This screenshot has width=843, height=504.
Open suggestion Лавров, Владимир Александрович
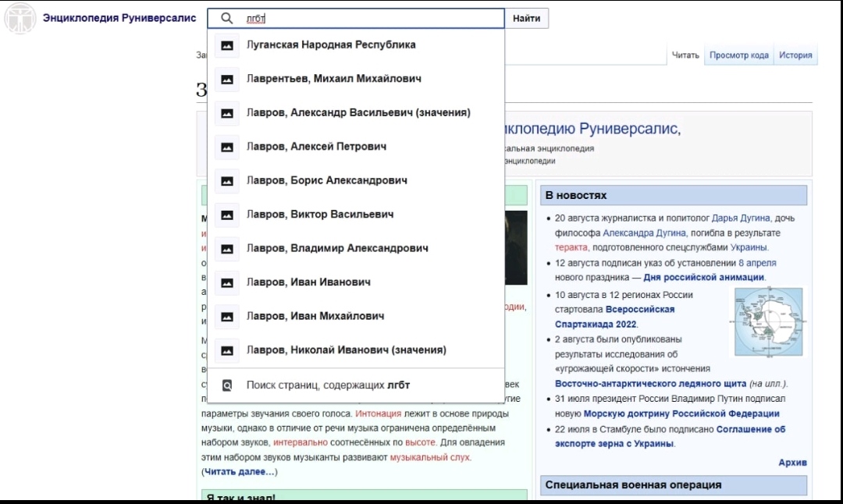click(x=356, y=248)
